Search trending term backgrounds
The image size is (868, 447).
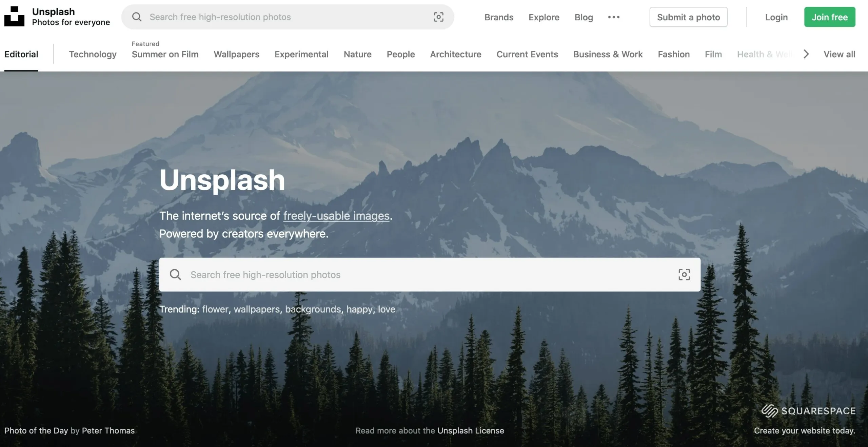pyautogui.click(x=313, y=309)
